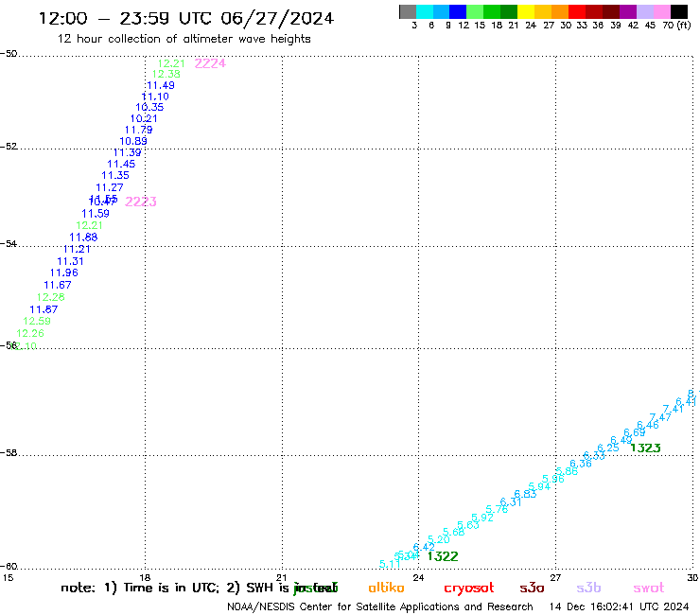Click the wave height value 7.47
Image resolution: width=700 pixels, height=615 pixels.
coord(660,417)
